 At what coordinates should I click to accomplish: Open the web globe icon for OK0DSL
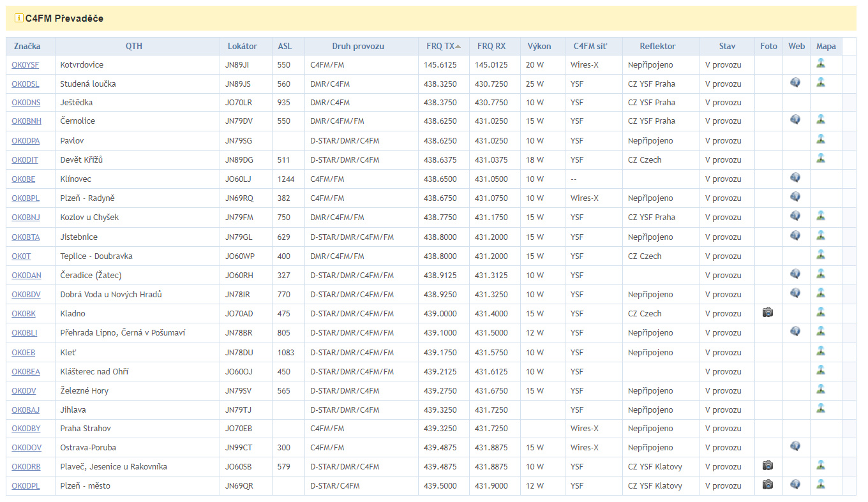coord(795,82)
